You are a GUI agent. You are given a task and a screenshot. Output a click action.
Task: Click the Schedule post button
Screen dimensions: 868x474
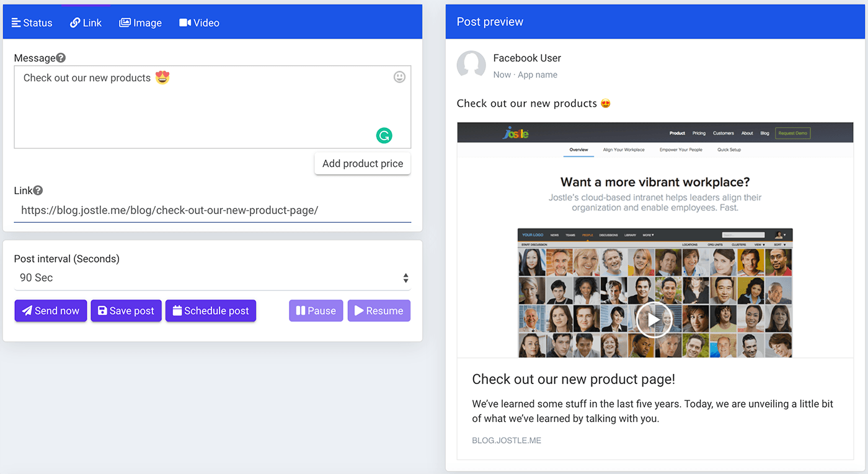coord(211,311)
